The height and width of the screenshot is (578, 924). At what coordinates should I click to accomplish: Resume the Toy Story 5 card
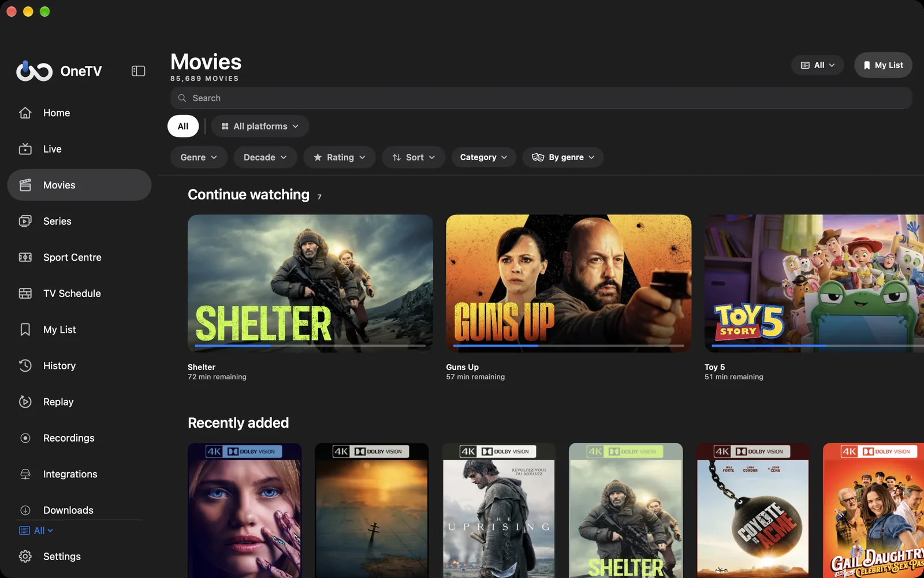pos(814,283)
